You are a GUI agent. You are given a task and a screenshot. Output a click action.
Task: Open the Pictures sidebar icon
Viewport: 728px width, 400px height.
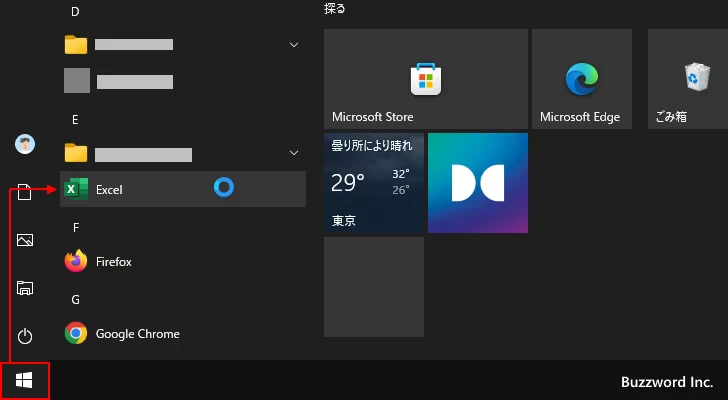pyautogui.click(x=25, y=240)
